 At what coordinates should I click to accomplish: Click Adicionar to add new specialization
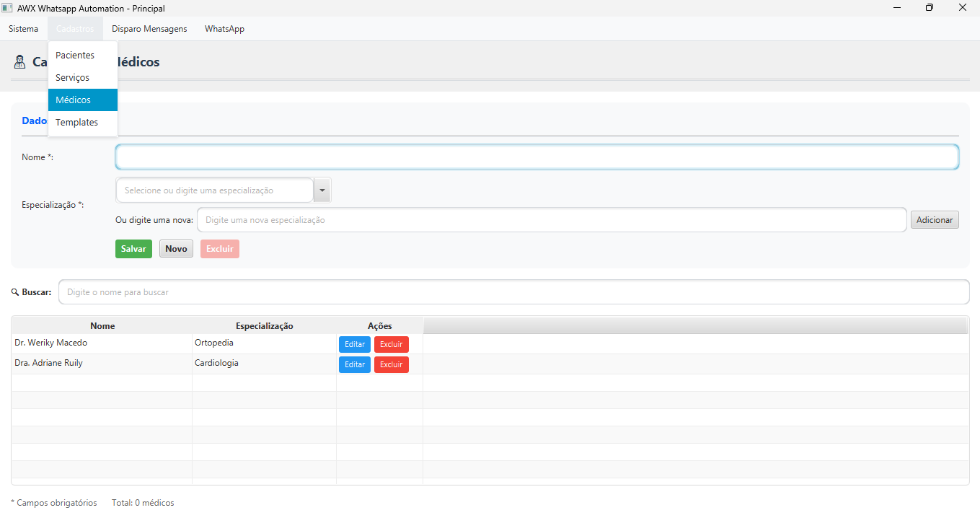935,220
